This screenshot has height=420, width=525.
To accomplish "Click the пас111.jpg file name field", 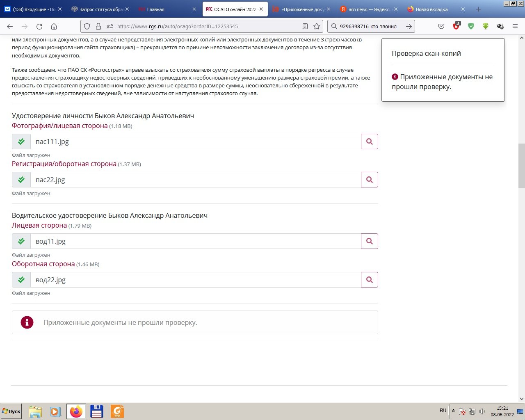I will click(x=196, y=142).
